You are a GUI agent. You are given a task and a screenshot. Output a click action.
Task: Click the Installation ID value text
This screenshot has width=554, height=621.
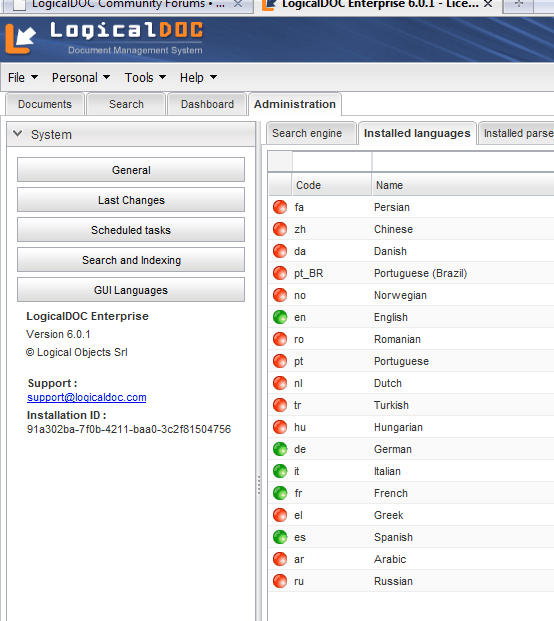(129, 429)
